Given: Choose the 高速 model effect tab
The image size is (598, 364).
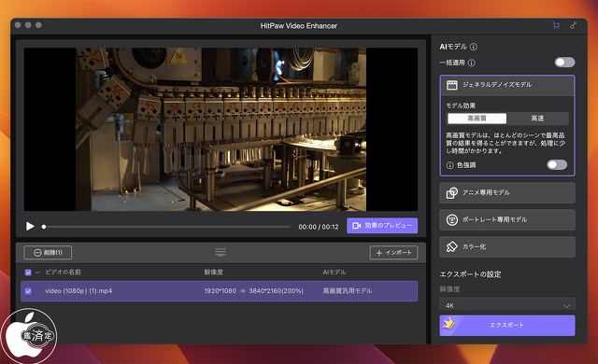Looking at the screenshot, I should [537, 119].
